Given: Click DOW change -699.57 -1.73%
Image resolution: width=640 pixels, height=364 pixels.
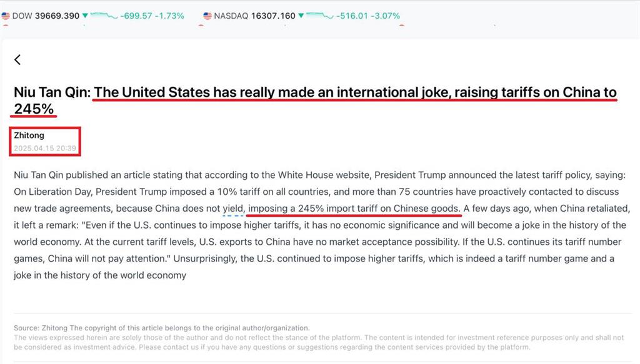Looking at the screenshot, I should (x=152, y=16).
